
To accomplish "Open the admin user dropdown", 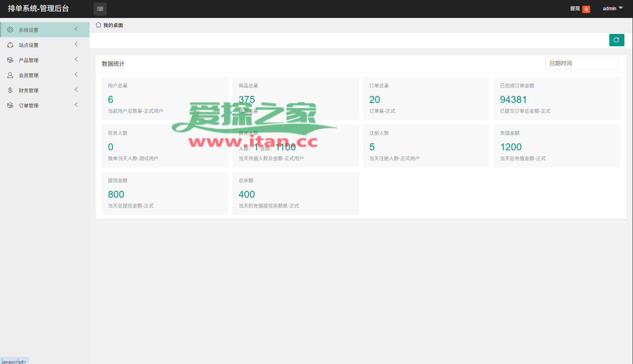I will point(612,8).
